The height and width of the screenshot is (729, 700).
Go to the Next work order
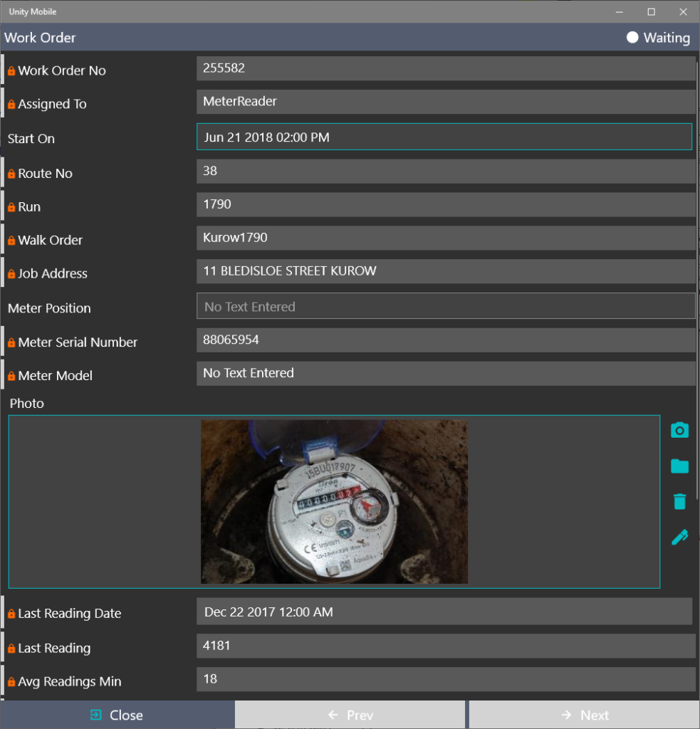coord(584,715)
